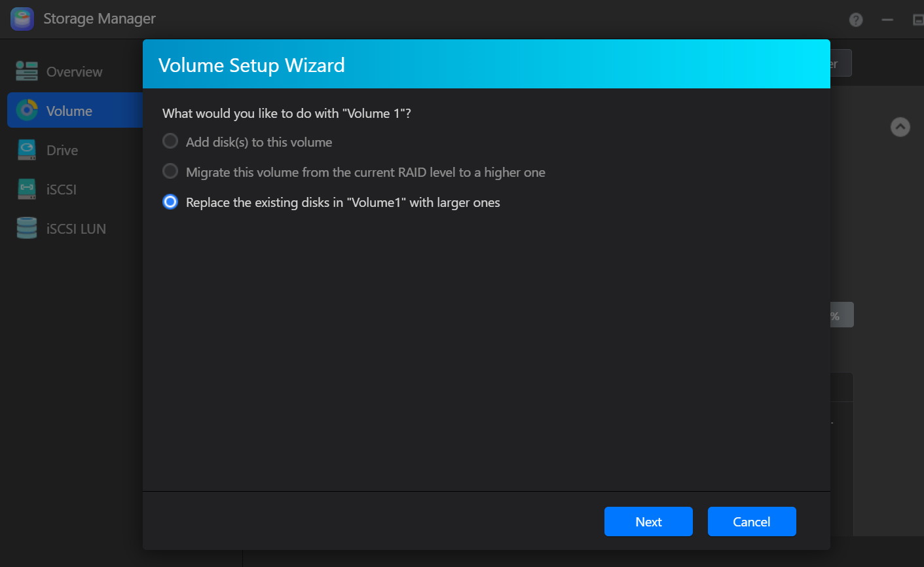Click the percentage badge behind the dialog
The width and height of the screenshot is (924, 567).
[x=843, y=314]
